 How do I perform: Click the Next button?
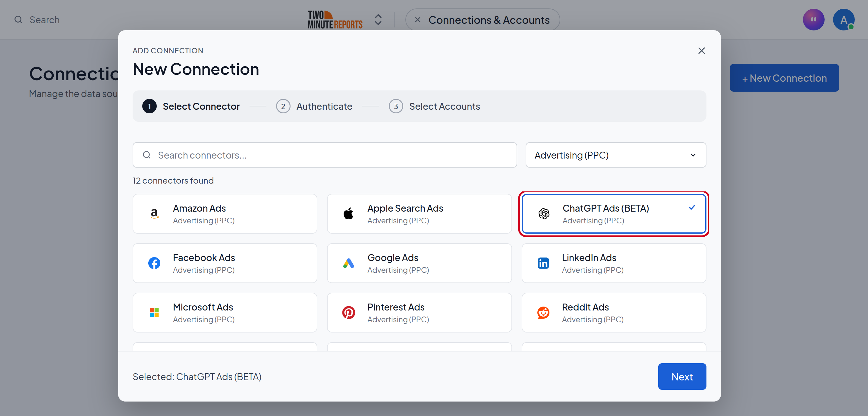click(682, 376)
